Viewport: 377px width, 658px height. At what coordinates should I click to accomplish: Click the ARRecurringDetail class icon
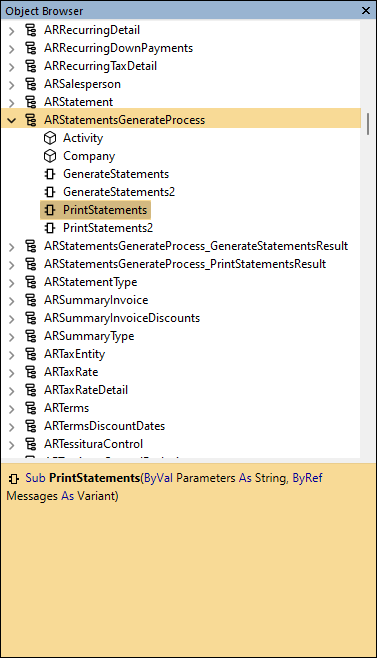(31, 30)
